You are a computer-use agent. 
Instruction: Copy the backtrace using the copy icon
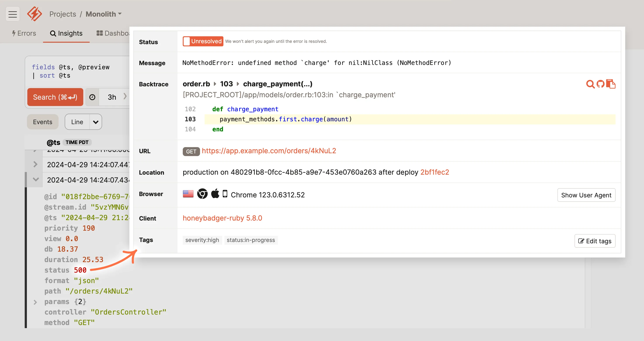pyautogui.click(x=611, y=84)
